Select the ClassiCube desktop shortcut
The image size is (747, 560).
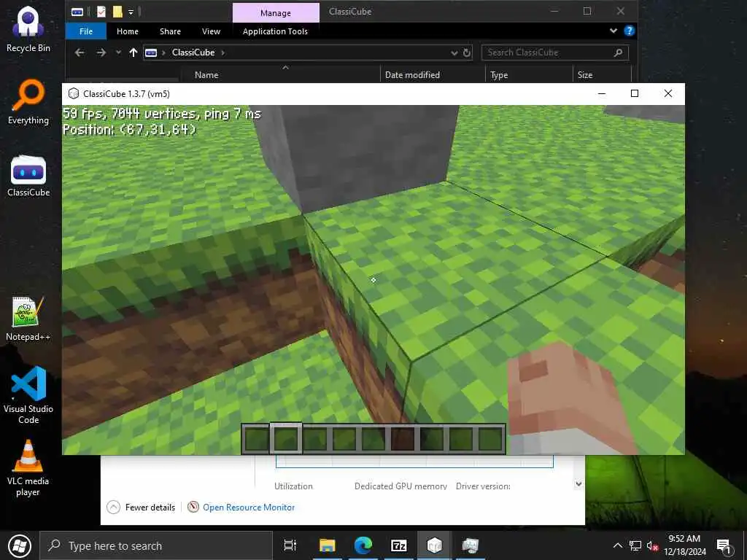28,175
